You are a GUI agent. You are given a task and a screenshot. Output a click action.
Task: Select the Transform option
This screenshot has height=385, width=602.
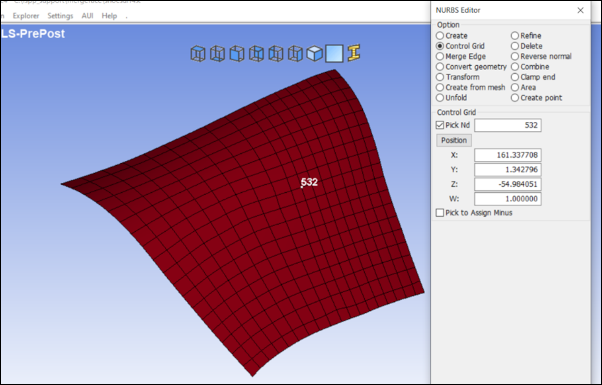point(458,77)
